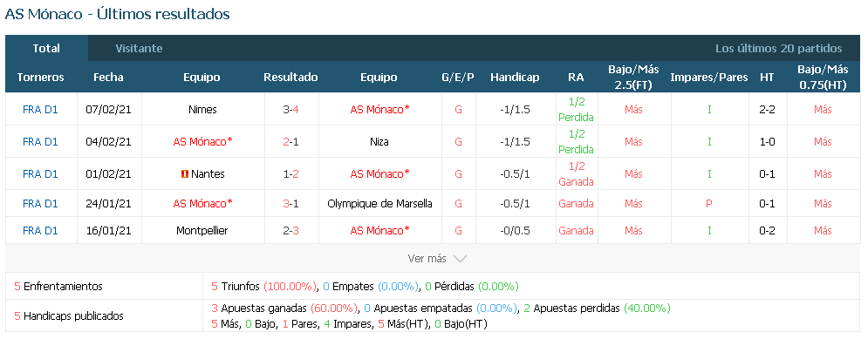Click the Resultado column header
868x339 pixels.
pyautogui.click(x=290, y=78)
